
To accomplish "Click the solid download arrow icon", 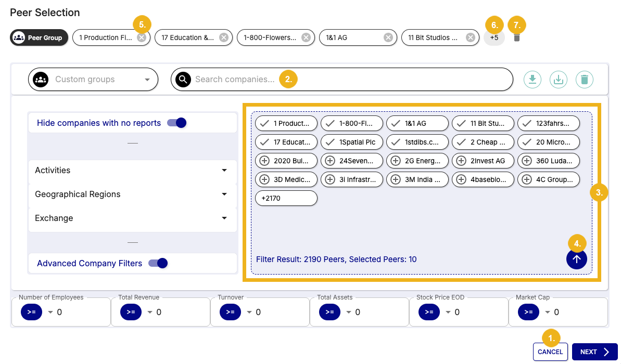I will click(x=532, y=80).
